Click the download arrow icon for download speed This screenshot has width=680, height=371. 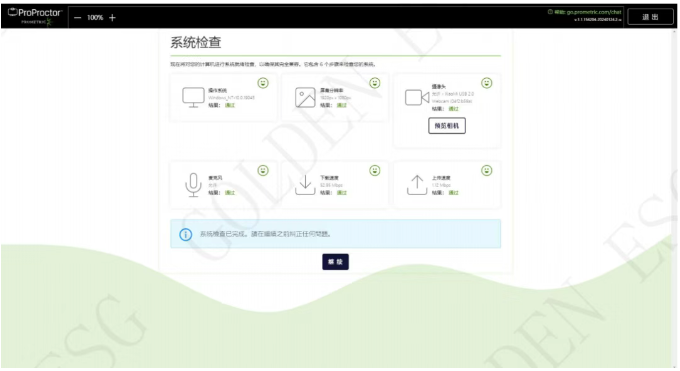pos(305,185)
